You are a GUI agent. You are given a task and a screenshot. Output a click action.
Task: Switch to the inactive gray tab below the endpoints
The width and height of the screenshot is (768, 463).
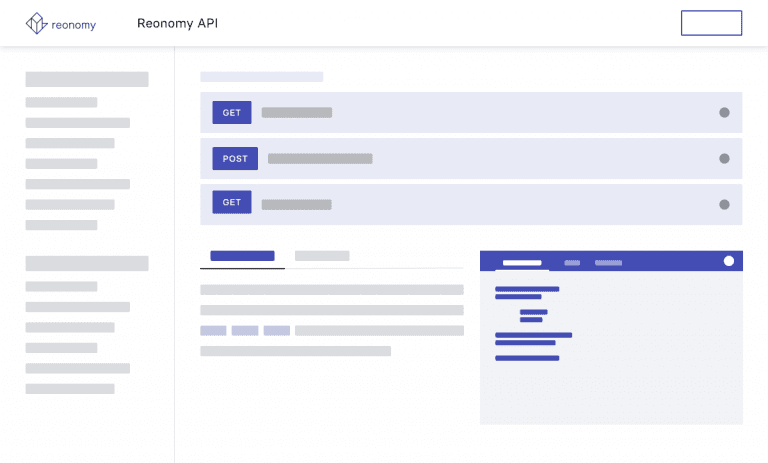[322, 256]
